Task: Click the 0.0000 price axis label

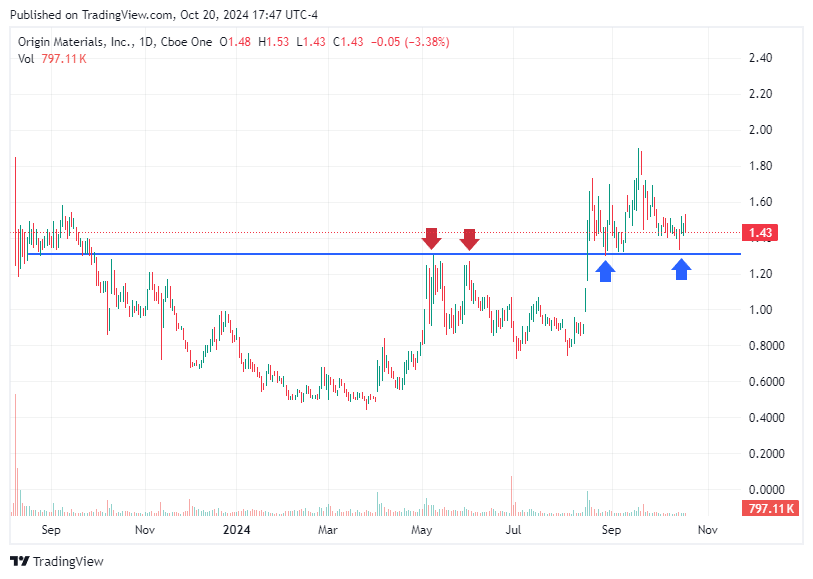Action: [x=766, y=490]
